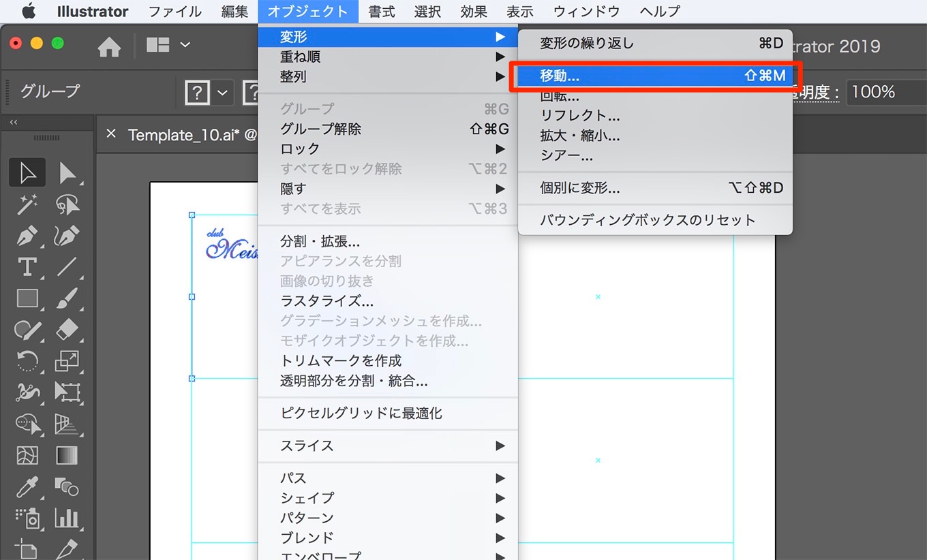Select the Shape Builder tool

pyautogui.click(x=27, y=424)
